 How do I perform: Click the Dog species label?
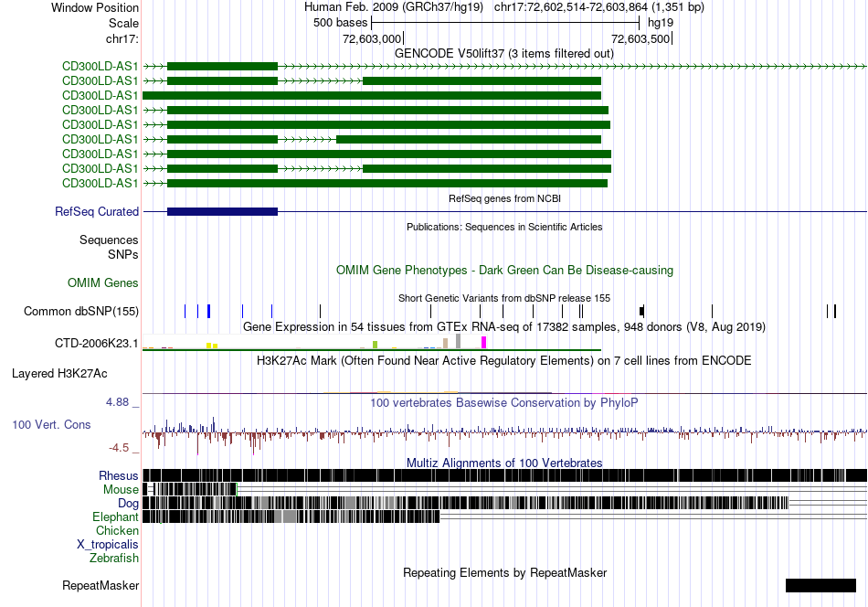pyautogui.click(x=129, y=503)
